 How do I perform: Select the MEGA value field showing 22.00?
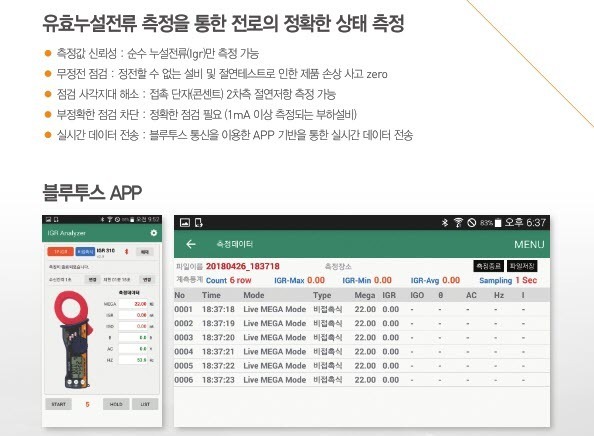tap(133, 304)
